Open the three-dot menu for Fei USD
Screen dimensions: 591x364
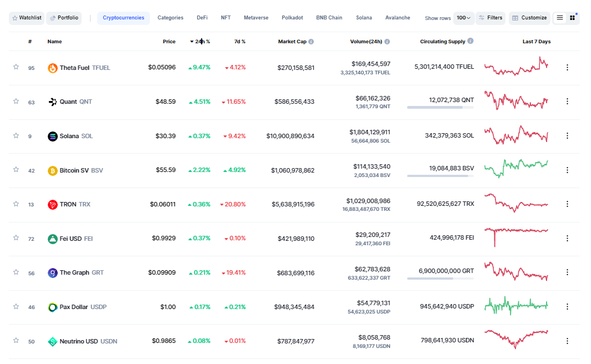567,238
